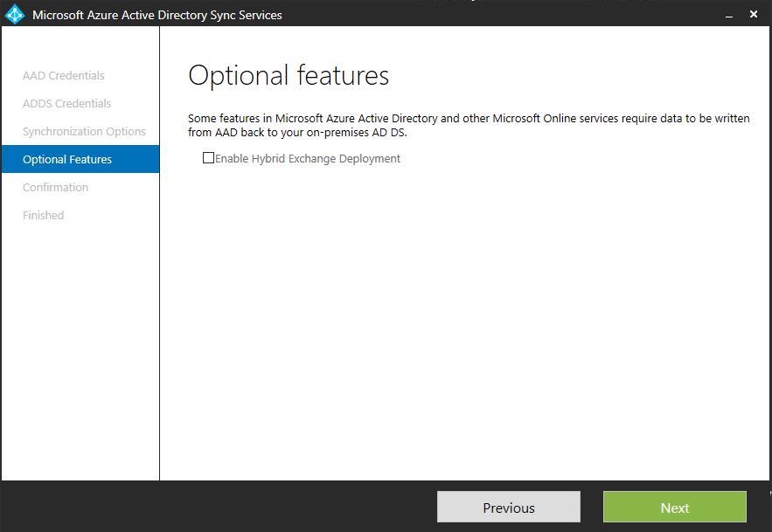Click the green Next button
The image size is (772, 532).
pos(674,507)
